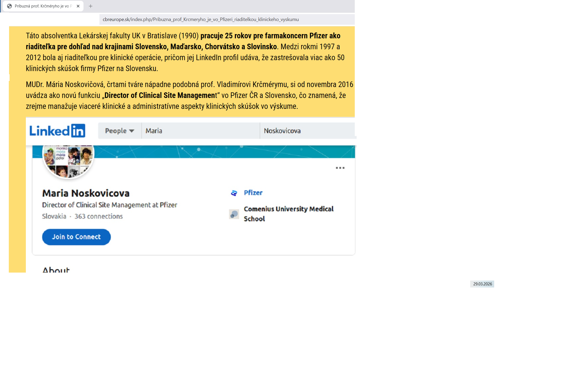This screenshot has height=370, width=588.
Task: Click the cbreurope.sk address bar
Action: [x=200, y=19]
